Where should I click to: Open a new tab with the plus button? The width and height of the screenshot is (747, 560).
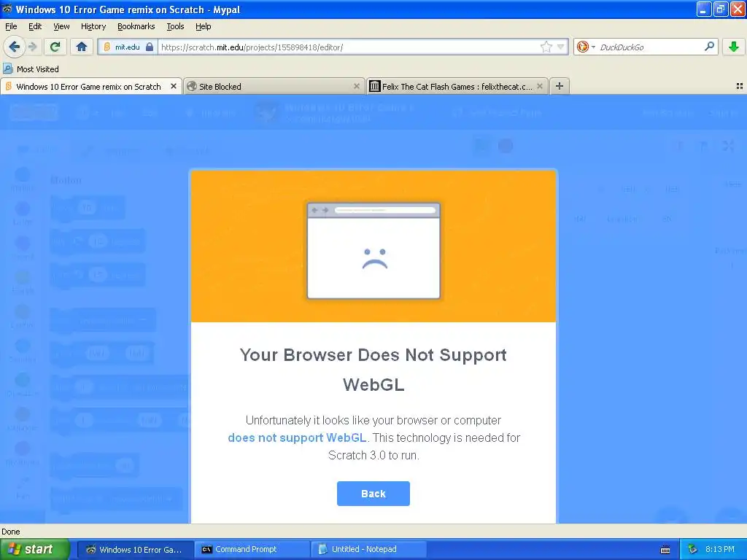tap(560, 86)
